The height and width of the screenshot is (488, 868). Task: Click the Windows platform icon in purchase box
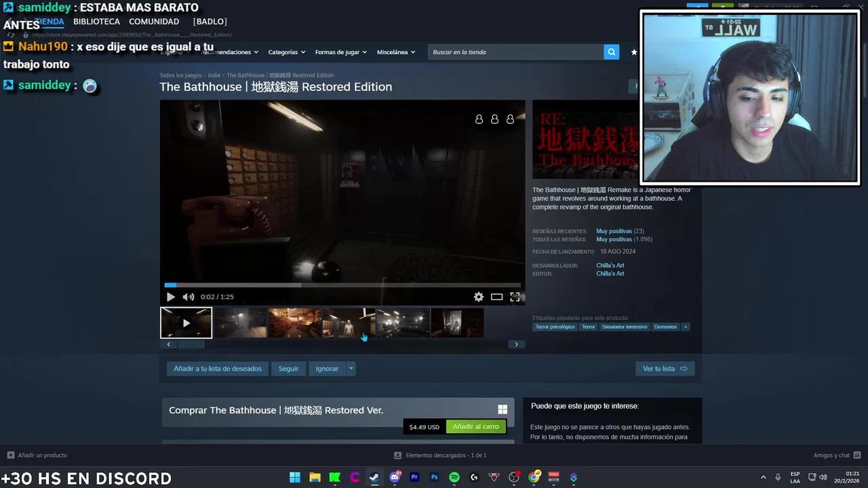502,409
